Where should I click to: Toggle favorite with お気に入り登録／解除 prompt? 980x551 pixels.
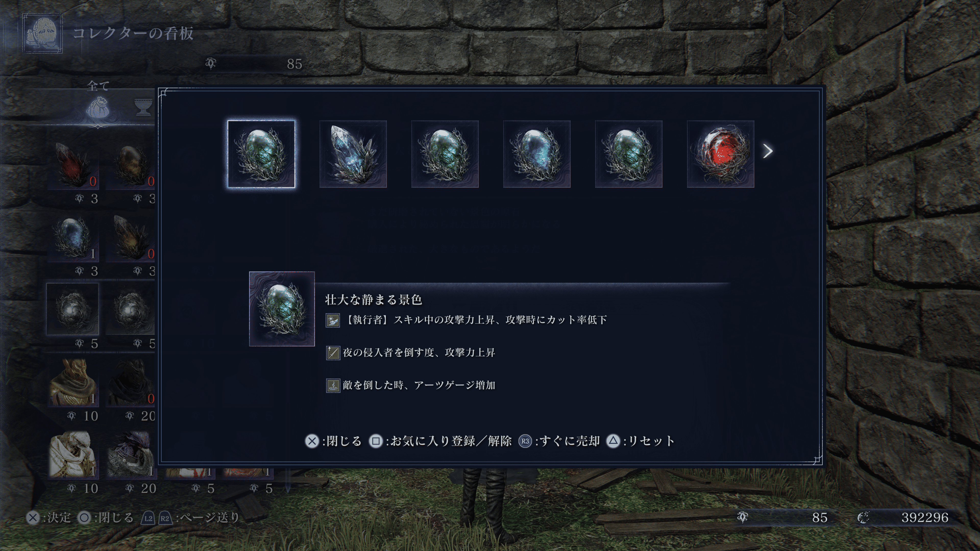(x=440, y=441)
